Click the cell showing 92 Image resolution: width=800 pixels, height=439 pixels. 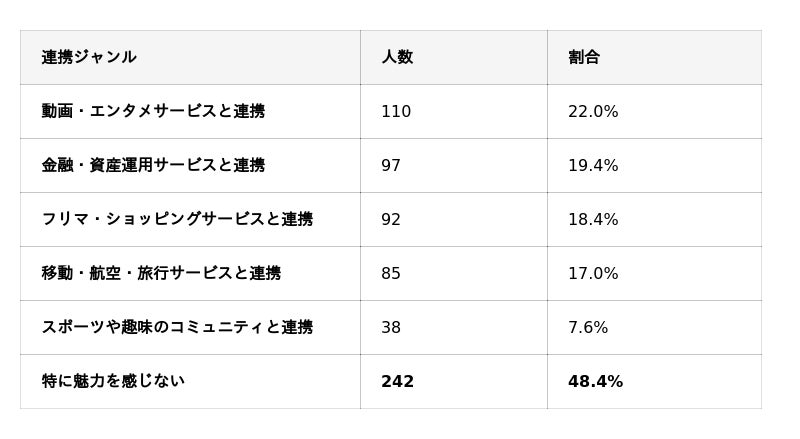391,220
